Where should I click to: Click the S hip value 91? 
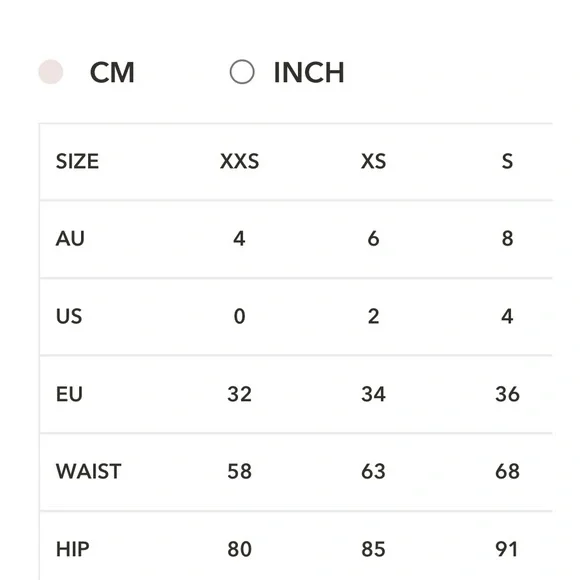pyautogui.click(x=506, y=549)
